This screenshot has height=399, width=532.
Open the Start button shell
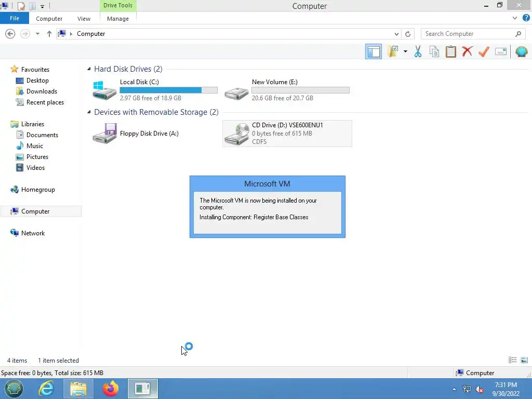tap(14, 389)
